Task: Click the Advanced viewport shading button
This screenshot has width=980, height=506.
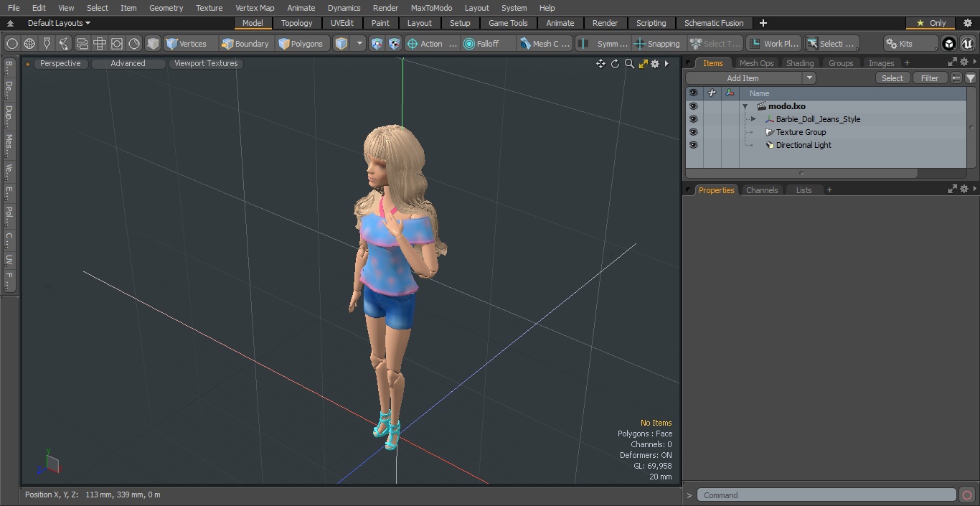Action: click(x=128, y=63)
